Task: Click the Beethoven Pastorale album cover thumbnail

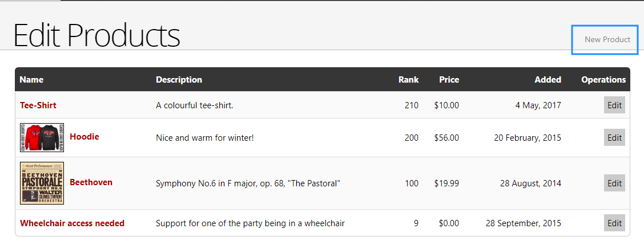Action: [x=42, y=183]
